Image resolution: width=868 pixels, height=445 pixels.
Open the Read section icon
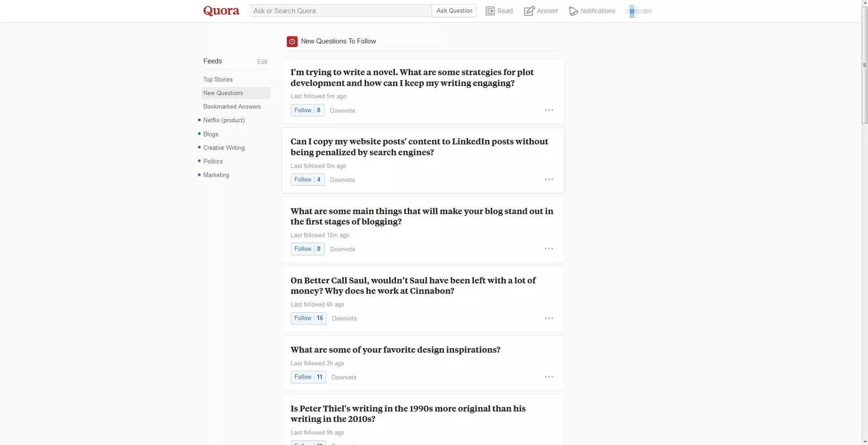[490, 11]
